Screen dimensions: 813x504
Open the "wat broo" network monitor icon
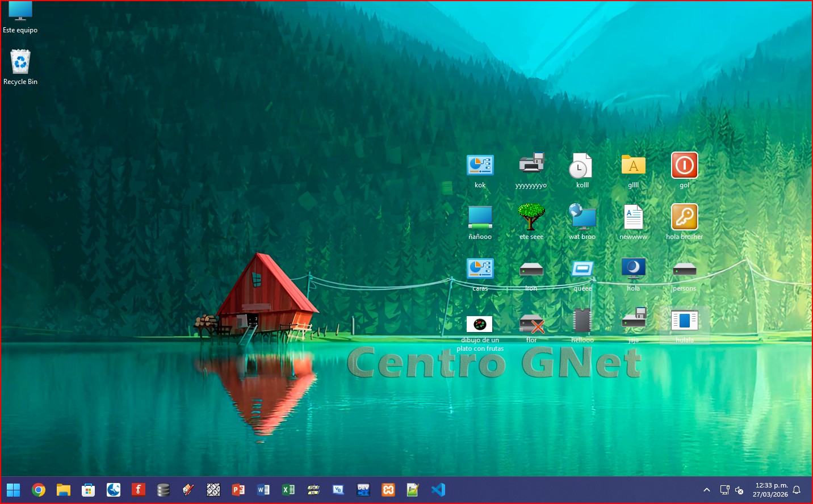coord(582,217)
